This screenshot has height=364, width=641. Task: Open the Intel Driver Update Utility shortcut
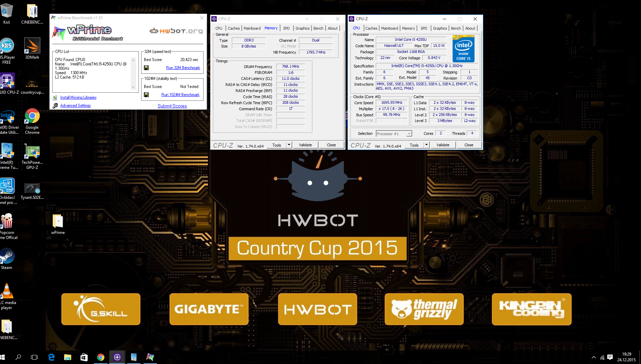click(8, 121)
